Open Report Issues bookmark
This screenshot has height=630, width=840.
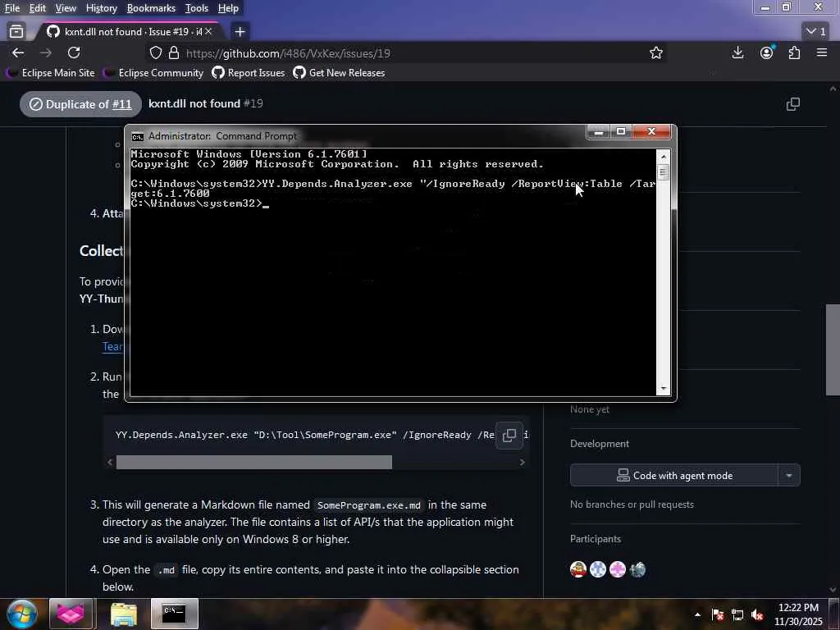coord(249,73)
